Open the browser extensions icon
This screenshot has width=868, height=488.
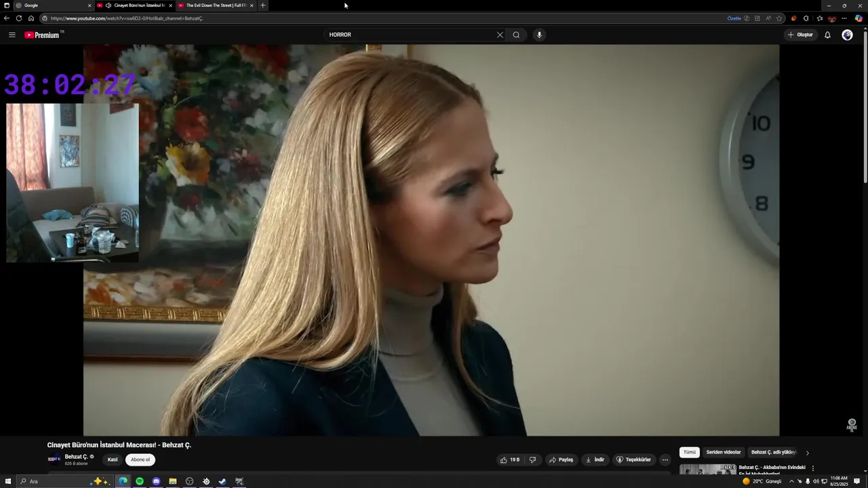coord(806,18)
